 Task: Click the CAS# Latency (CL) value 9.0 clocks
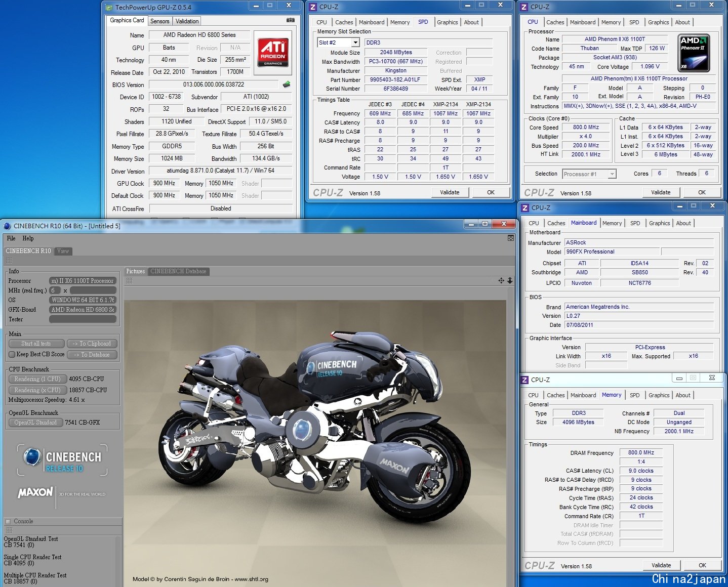[641, 471]
